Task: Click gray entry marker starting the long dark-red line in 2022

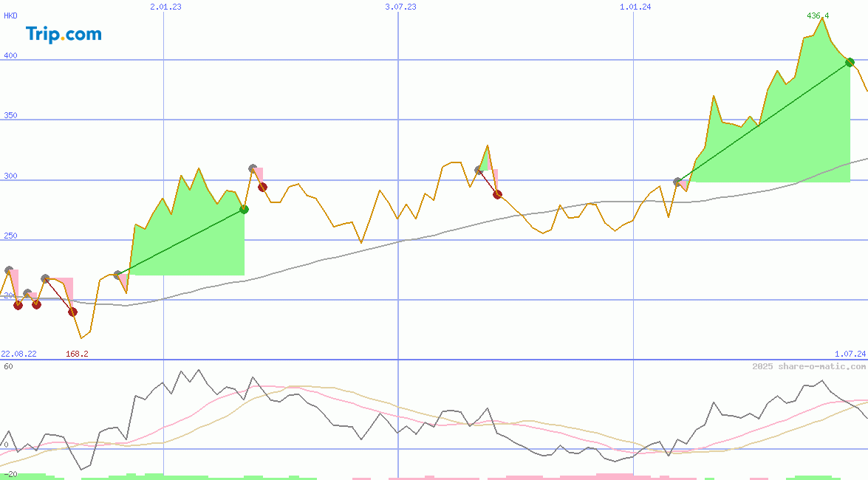Action: [x=45, y=278]
